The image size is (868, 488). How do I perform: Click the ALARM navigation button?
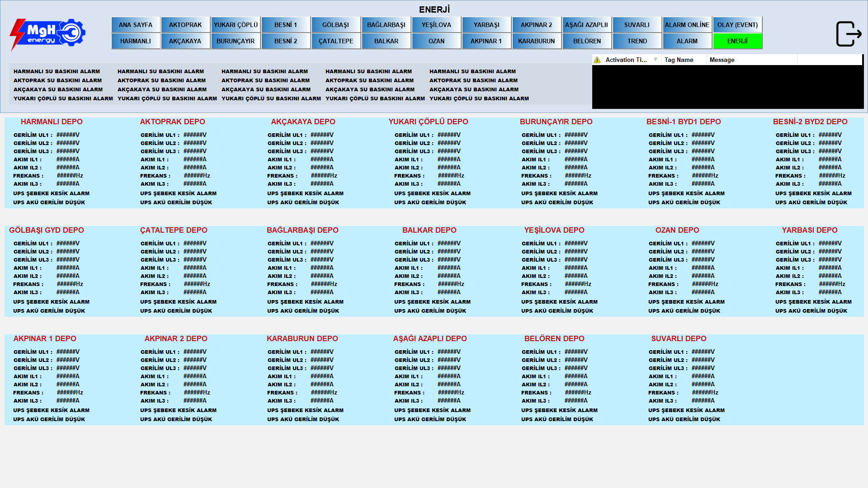coord(687,41)
